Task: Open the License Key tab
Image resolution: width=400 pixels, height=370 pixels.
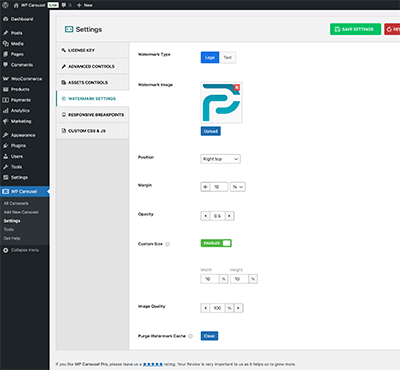Action: click(92, 50)
